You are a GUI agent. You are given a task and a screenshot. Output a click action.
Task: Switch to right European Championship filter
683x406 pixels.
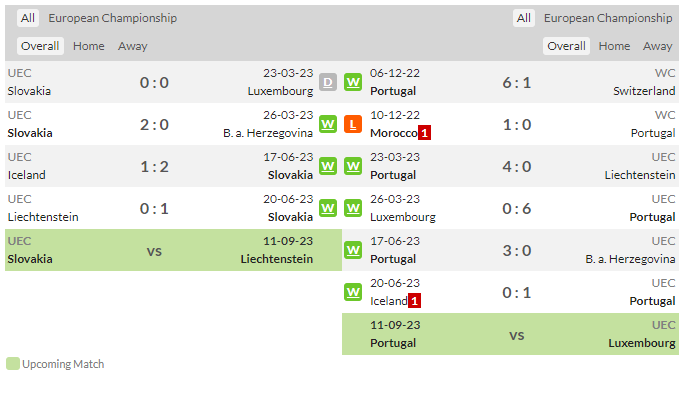click(x=608, y=18)
